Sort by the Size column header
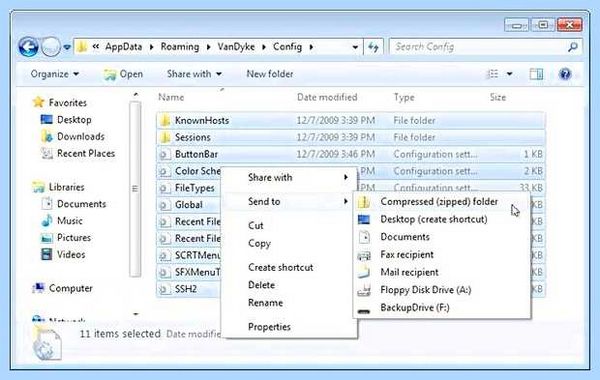 (498, 97)
